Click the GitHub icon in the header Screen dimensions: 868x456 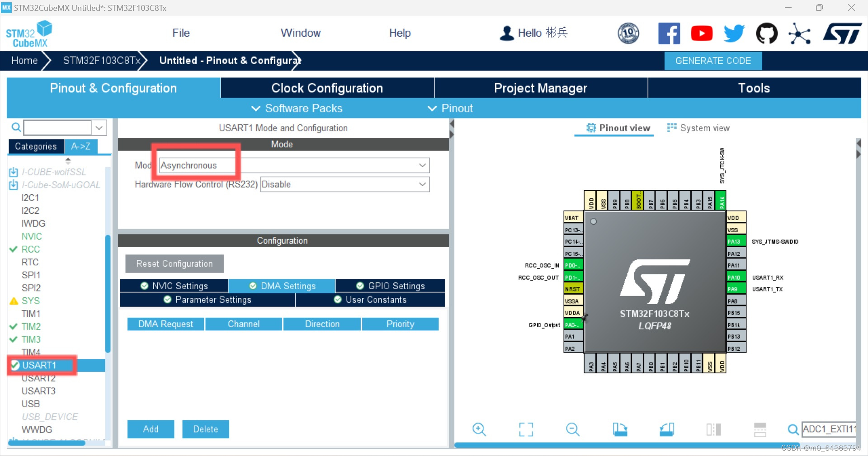click(x=767, y=33)
